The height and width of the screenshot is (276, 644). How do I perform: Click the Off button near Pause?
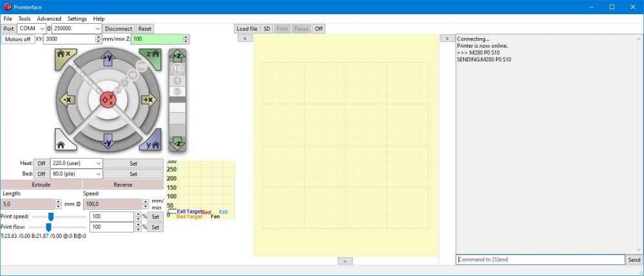pyautogui.click(x=319, y=29)
